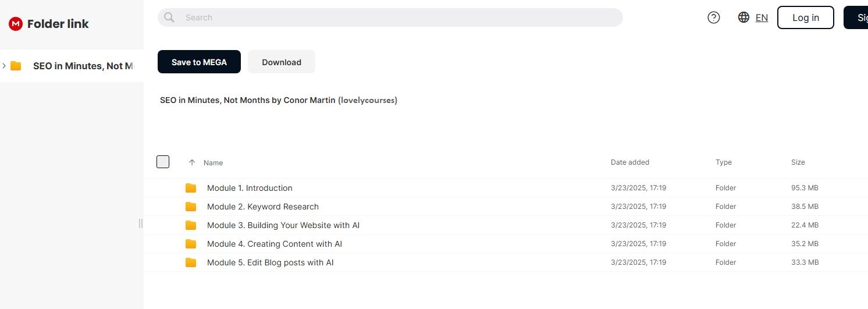
Task: Click the Module 2. Keyword Research folder icon
Action: pyautogui.click(x=191, y=207)
